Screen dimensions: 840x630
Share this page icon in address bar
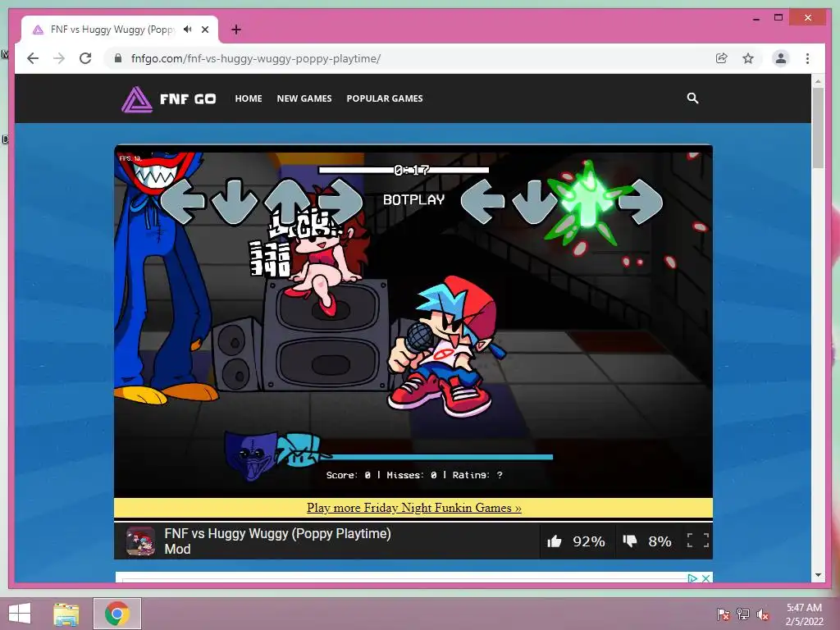[x=722, y=58]
